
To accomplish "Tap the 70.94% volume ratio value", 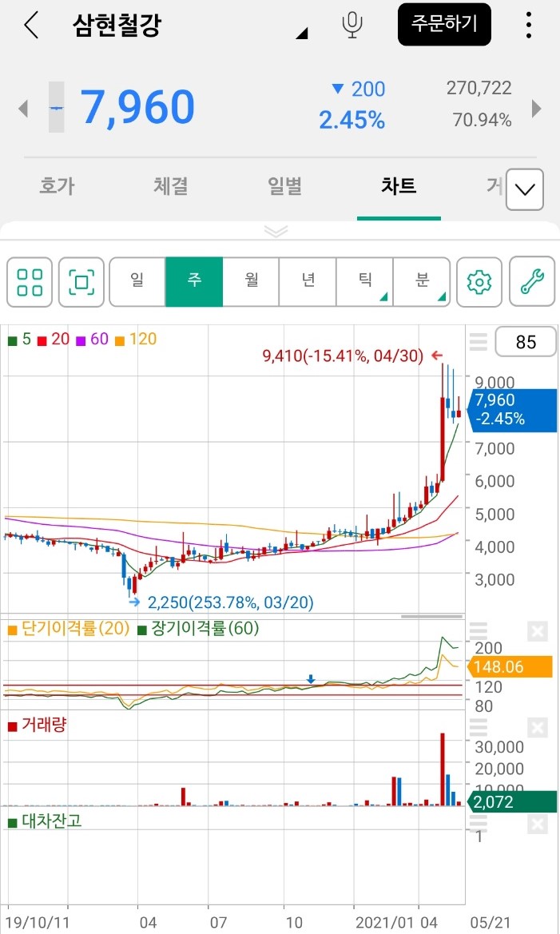I will coord(482,121).
